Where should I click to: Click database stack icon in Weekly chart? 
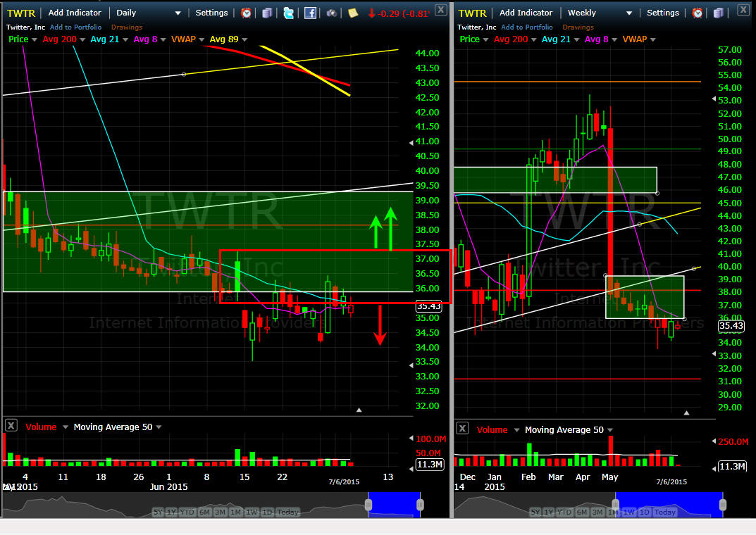(718, 13)
